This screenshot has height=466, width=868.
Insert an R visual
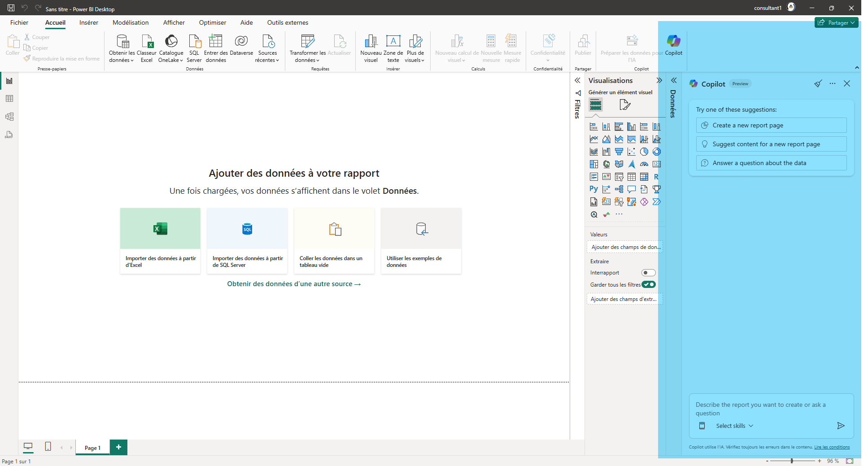pos(657,177)
